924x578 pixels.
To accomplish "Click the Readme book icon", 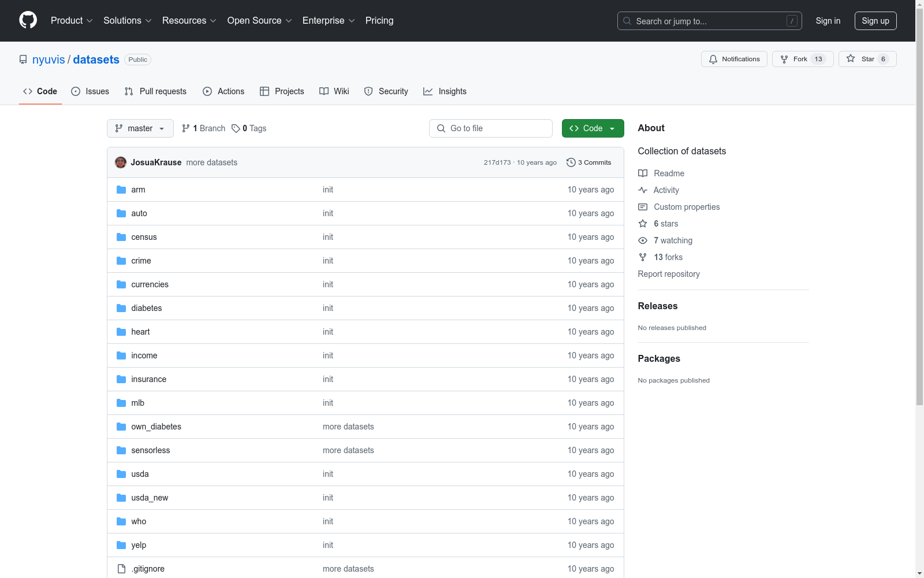I will [643, 173].
